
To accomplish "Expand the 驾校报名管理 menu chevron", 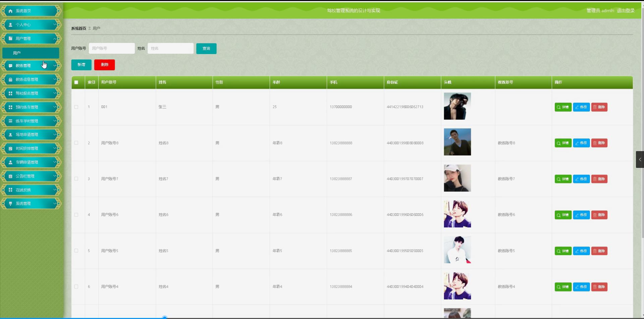I will pos(55,93).
